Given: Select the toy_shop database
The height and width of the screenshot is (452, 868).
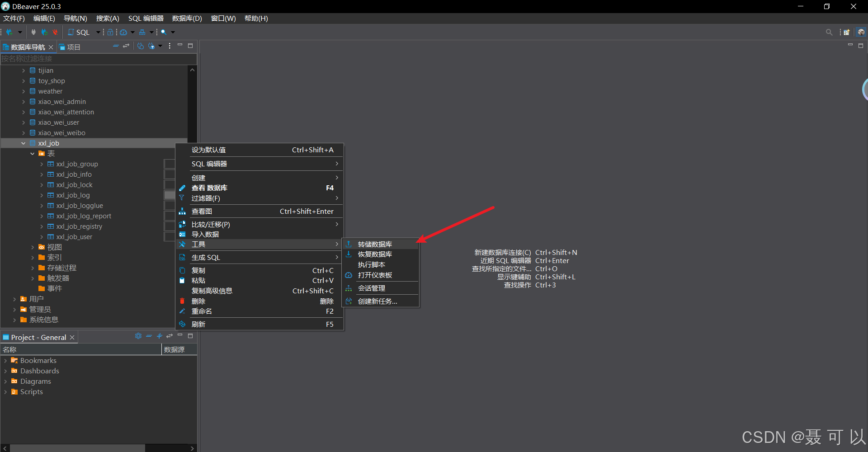Looking at the screenshot, I should coord(52,81).
